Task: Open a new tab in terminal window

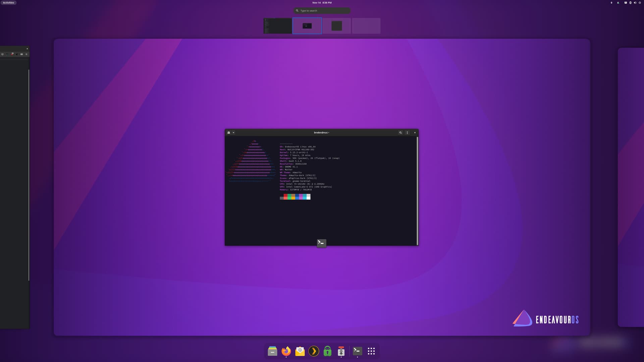Action: [x=229, y=133]
